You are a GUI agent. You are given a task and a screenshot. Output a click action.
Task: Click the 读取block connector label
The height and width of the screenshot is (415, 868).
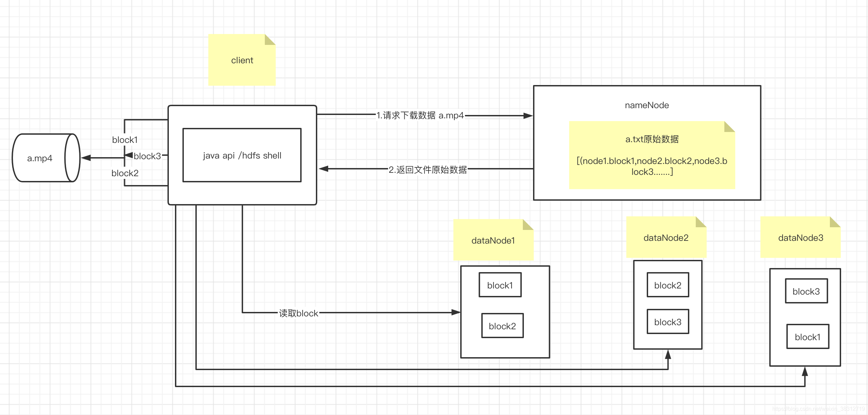click(299, 313)
